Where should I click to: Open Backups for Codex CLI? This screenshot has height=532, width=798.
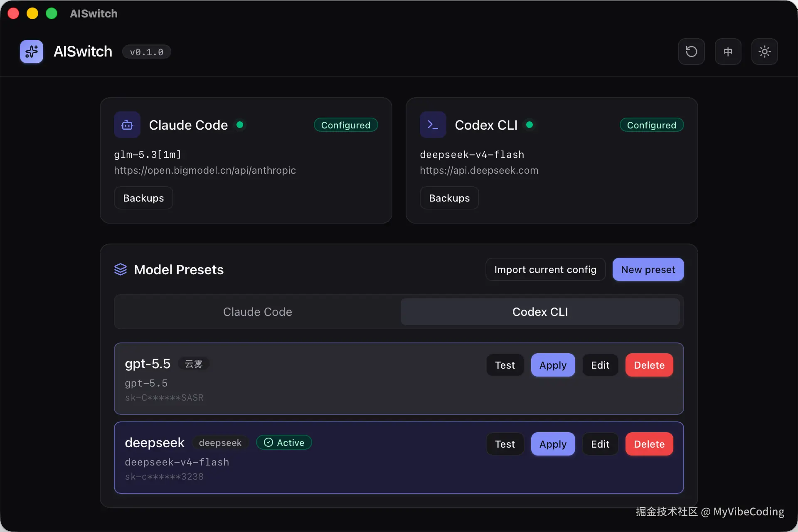click(x=449, y=198)
